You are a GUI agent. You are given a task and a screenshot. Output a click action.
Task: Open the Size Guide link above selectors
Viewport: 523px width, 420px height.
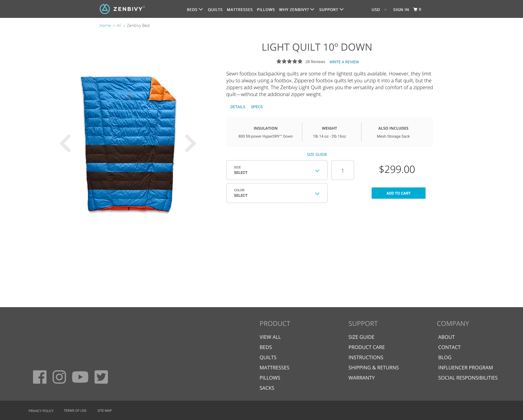click(x=317, y=154)
